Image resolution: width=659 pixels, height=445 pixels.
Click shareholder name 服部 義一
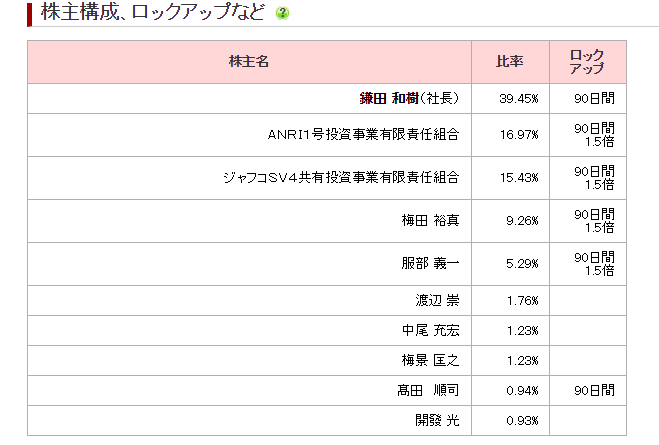430,263
